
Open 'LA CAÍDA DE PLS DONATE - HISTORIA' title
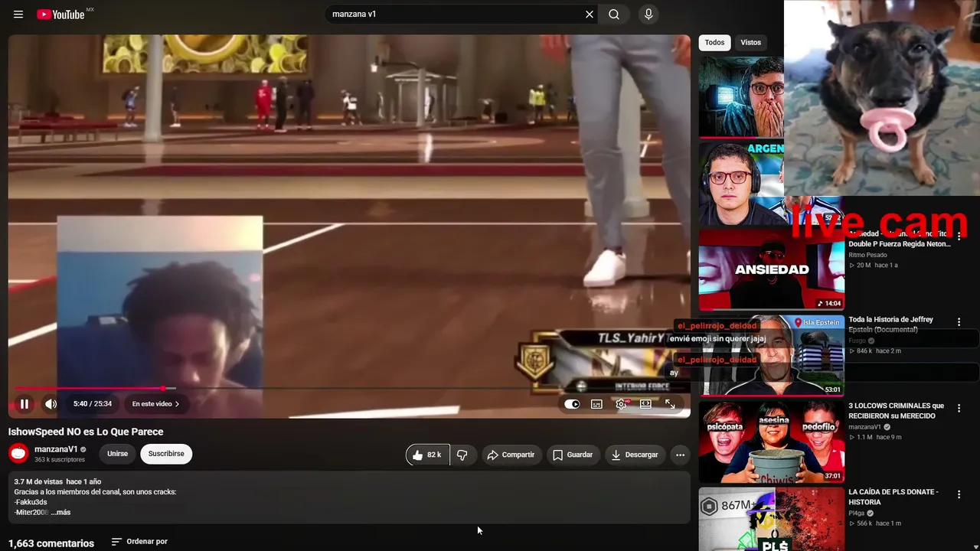point(893,497)
